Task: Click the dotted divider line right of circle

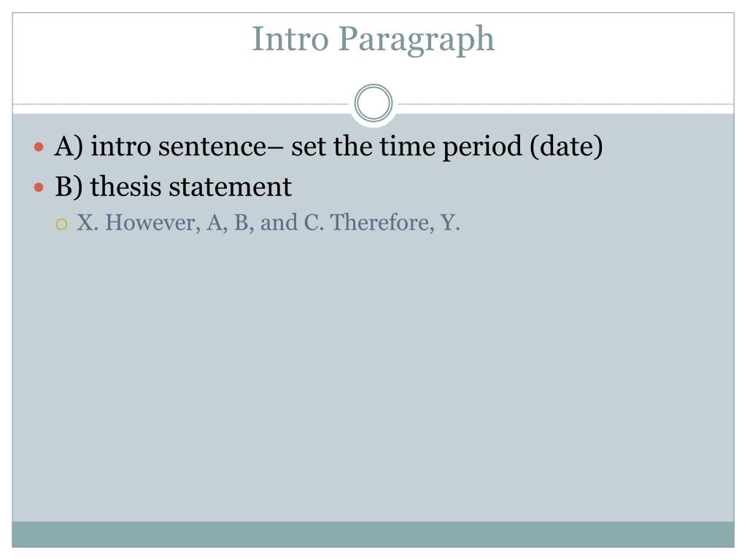Action: 566,104
